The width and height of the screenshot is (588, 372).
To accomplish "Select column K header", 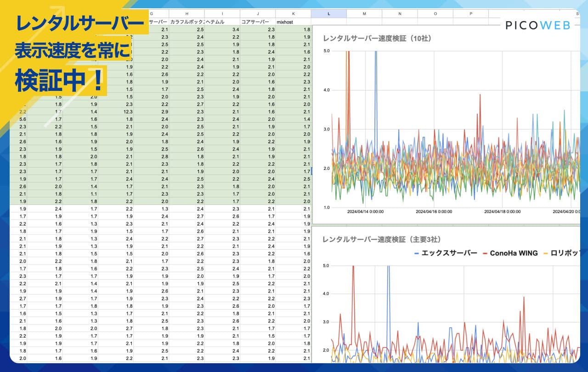I will (293, 14).
